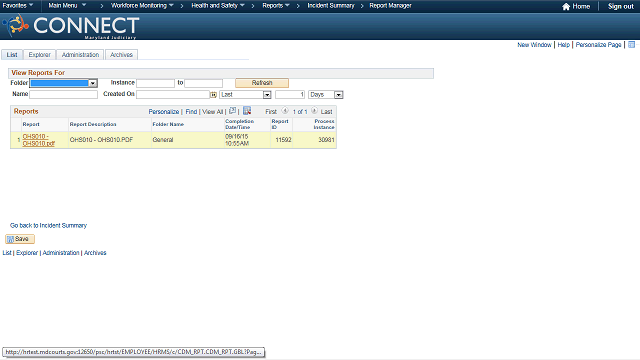Open the Help link

[x=563, y=45]
